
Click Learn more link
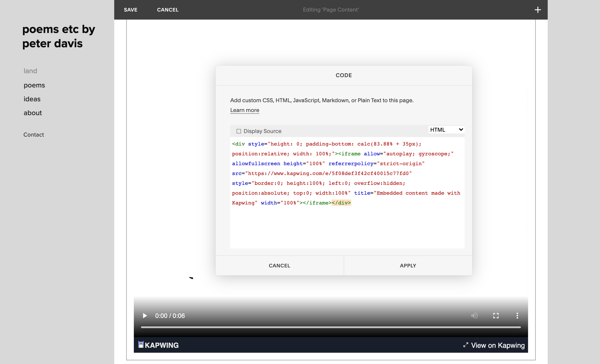click(x=244, y=110)
